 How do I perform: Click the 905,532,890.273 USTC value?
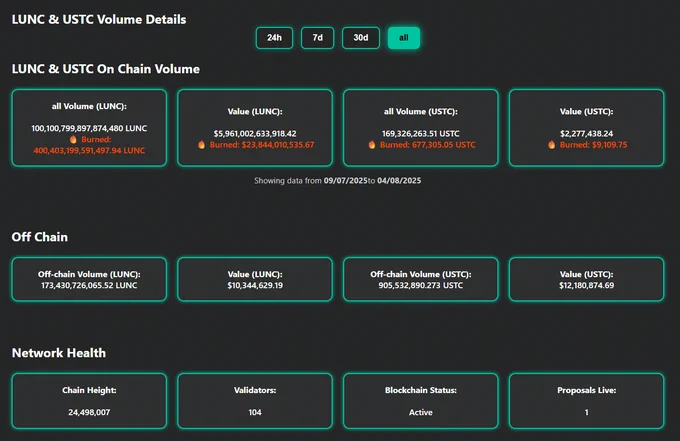(421, 285)
